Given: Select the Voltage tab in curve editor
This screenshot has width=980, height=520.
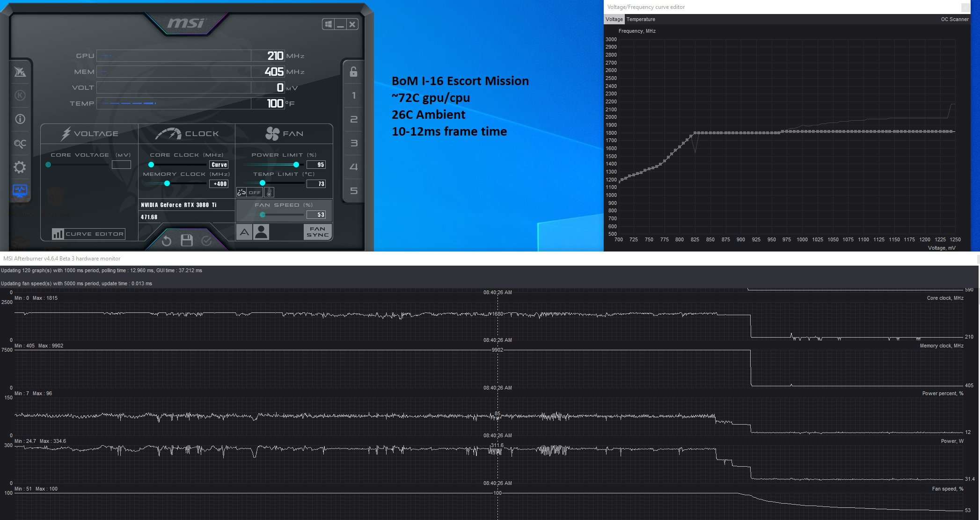Looking at the screenshot, I should 614,19.
